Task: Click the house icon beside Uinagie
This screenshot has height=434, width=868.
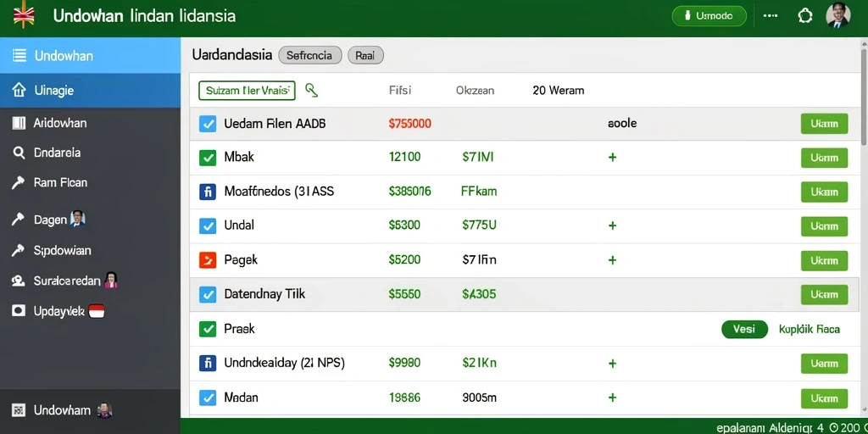Action: (x=19, y=90)
